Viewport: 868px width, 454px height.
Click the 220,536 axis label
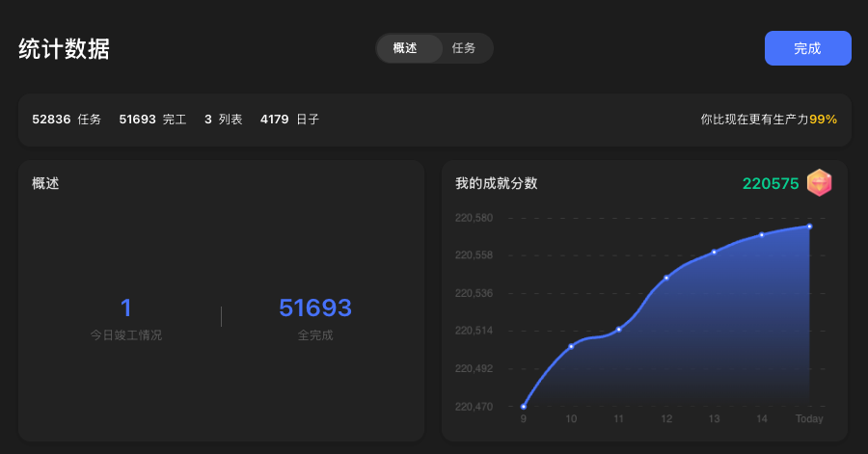[474, 293]
